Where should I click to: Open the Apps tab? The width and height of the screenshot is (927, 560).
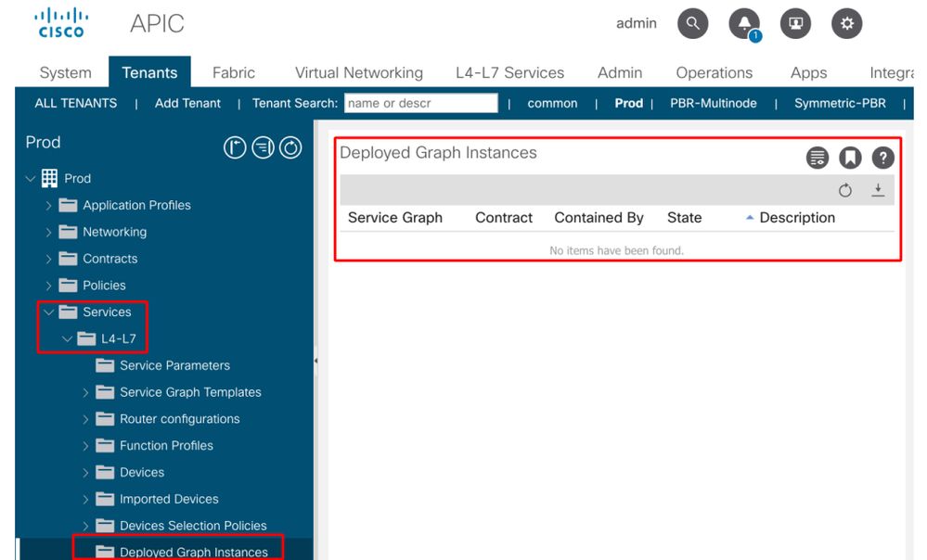809,72
